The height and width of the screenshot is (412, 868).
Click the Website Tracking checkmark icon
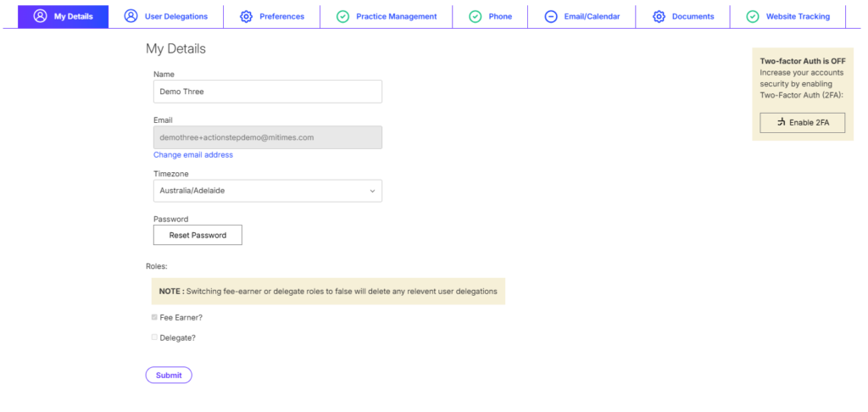pos(753,16)
